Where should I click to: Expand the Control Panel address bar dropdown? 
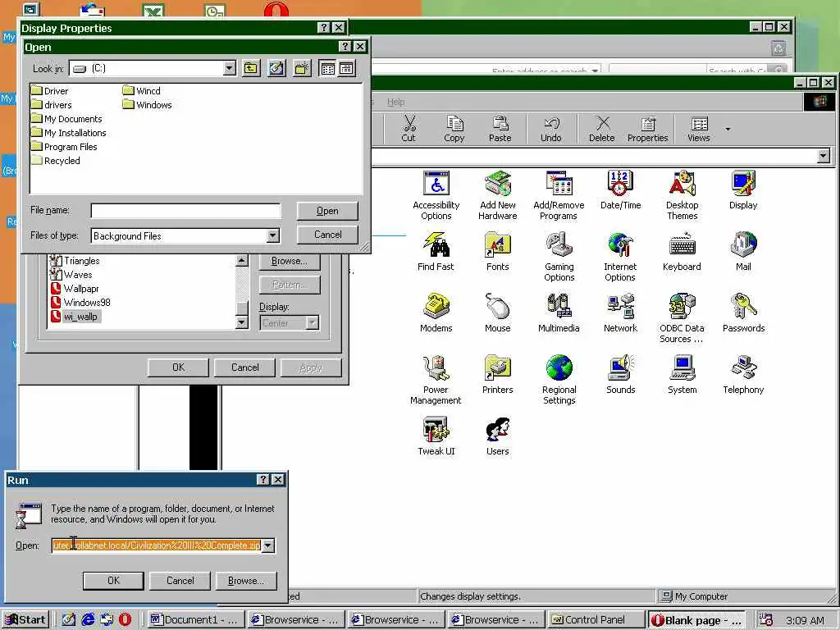tap(824, 156)
